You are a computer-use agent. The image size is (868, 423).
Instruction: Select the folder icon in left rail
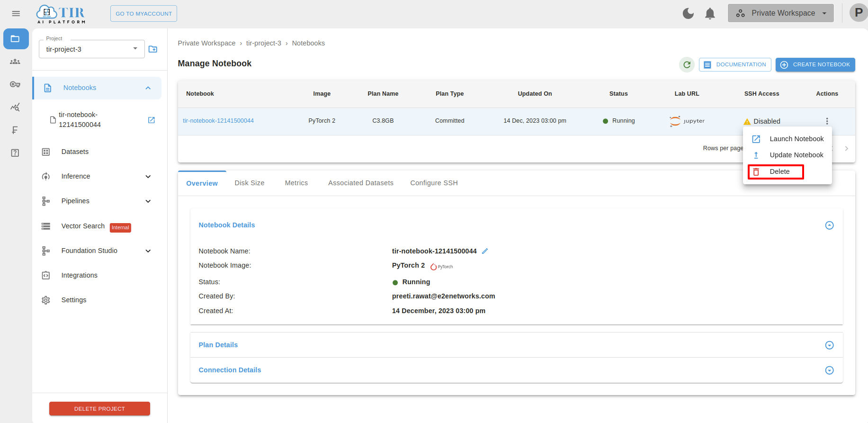[16, 39]
